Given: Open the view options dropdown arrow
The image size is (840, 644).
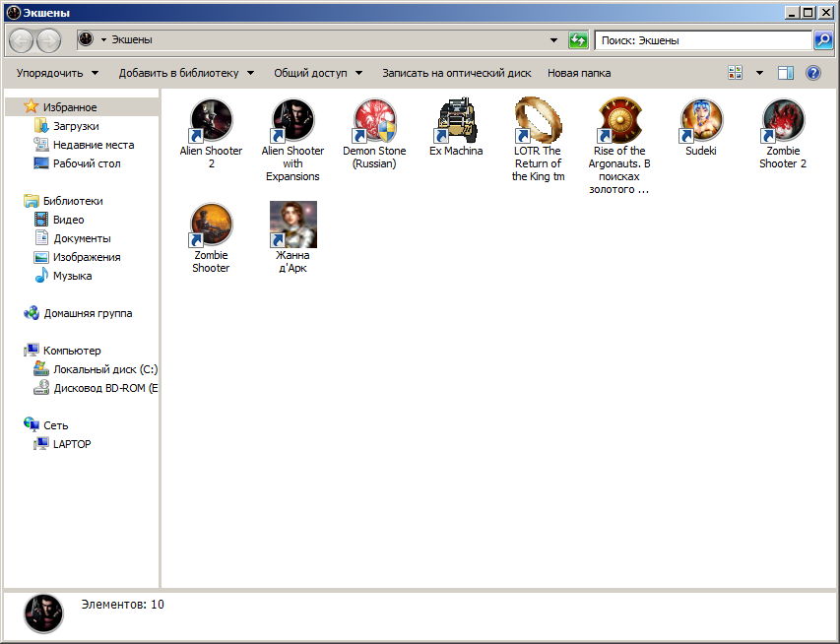Looking at the screenshot, I should pyautogui.click(x=759, y=73).
